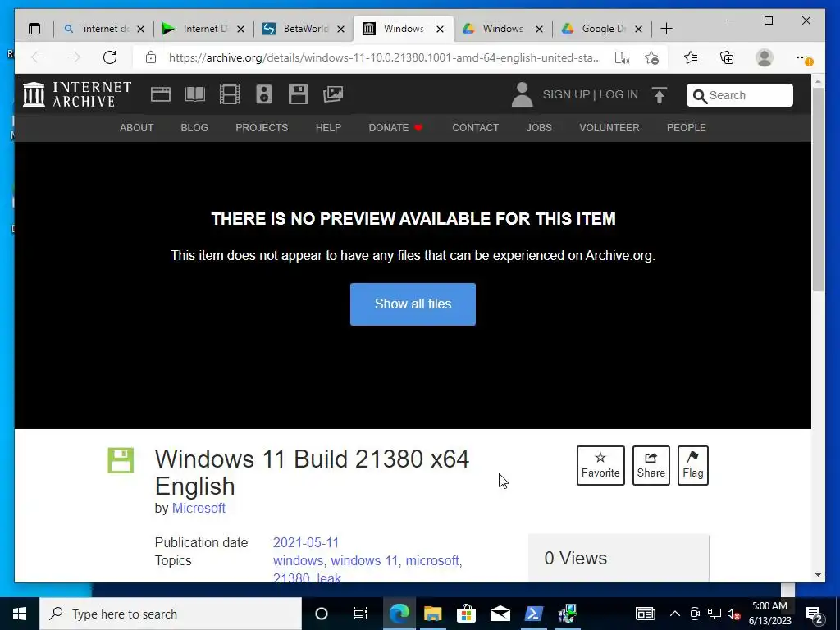Click SIGN UP link

[x=566, y=94]
